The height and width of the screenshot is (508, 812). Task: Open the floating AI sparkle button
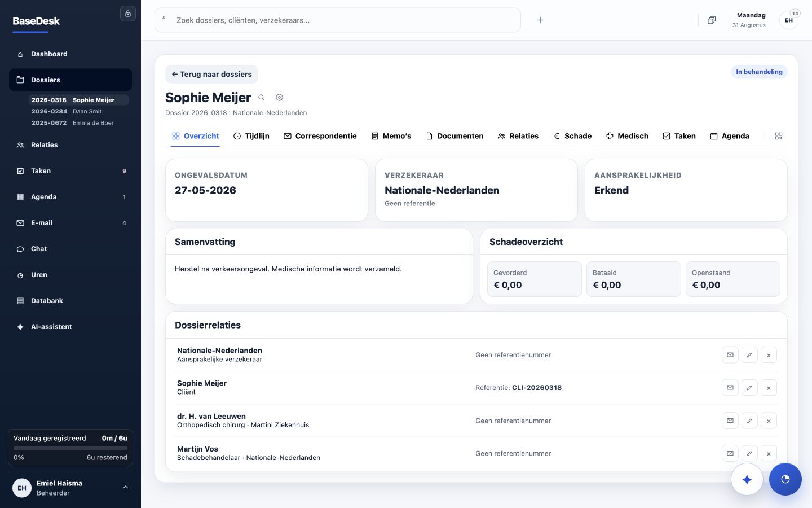click(x=747, y=479)
